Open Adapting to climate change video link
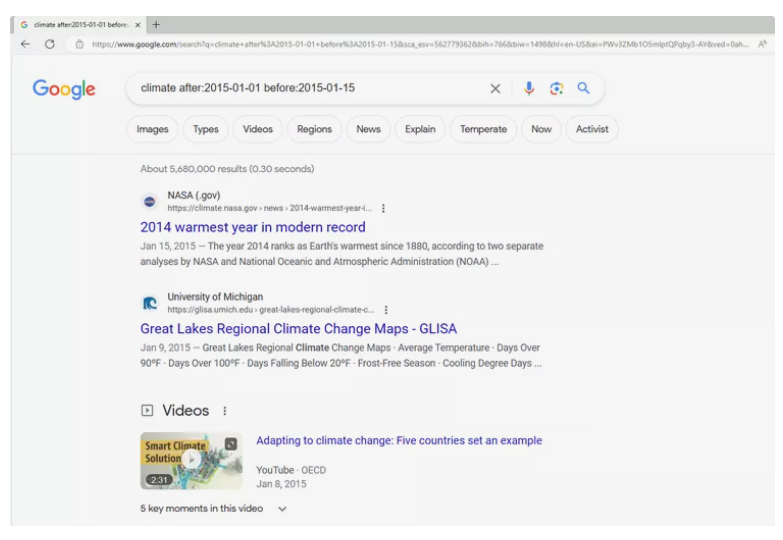Screen dimensions: 783x540 click(x=399, y=441)
